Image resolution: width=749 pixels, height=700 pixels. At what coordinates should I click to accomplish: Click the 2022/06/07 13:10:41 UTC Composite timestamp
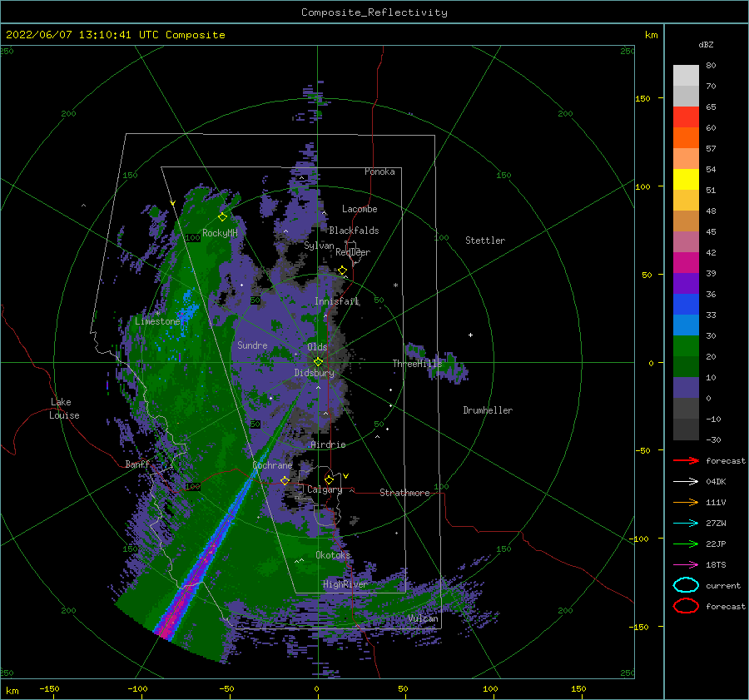pos(115,34)
